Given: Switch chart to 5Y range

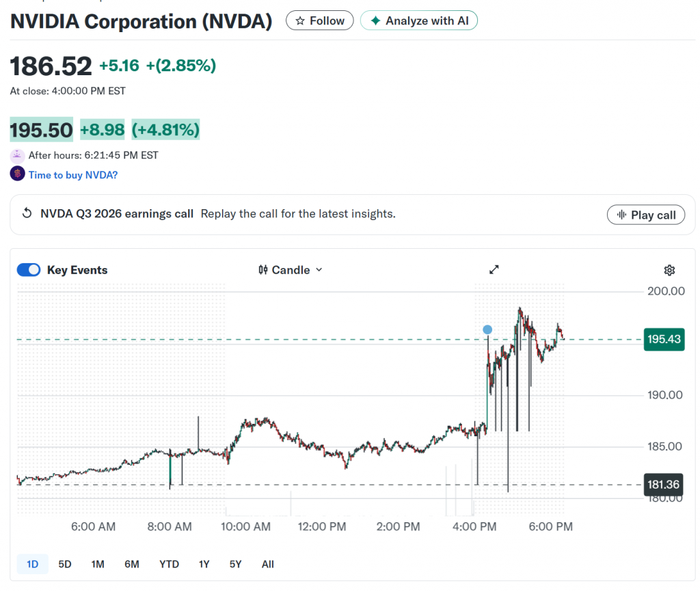Looking at the screenshot, I should 235,564.
